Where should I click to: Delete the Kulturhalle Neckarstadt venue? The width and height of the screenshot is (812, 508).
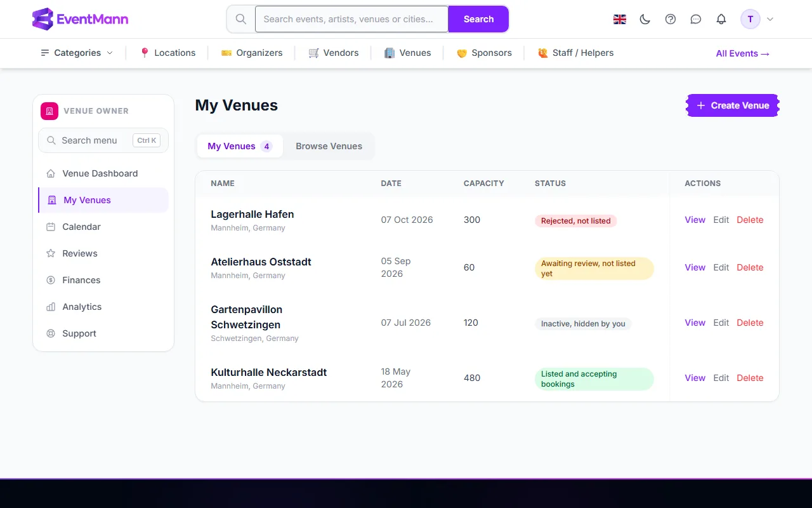pos(750,378)
